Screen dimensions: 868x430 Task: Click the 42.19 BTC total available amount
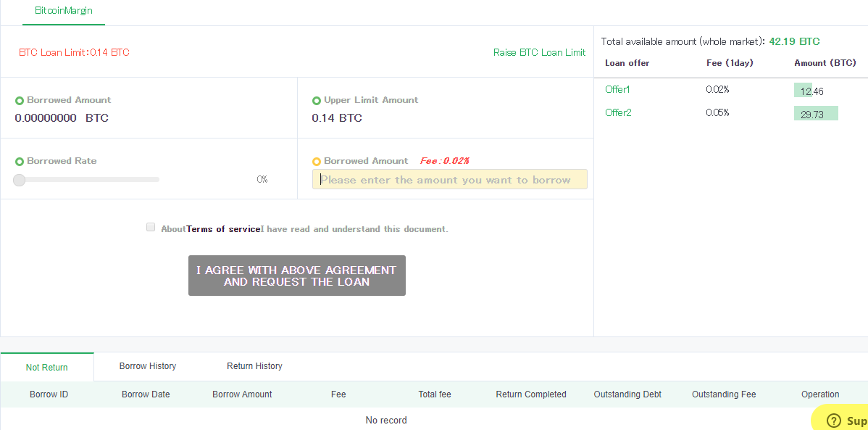tap(794, 41)
